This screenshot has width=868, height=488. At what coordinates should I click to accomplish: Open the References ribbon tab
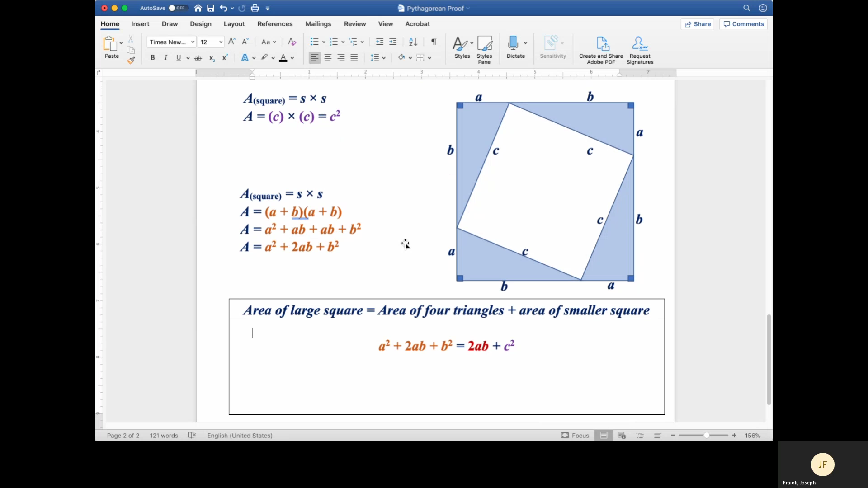click(x=275, y=24)
